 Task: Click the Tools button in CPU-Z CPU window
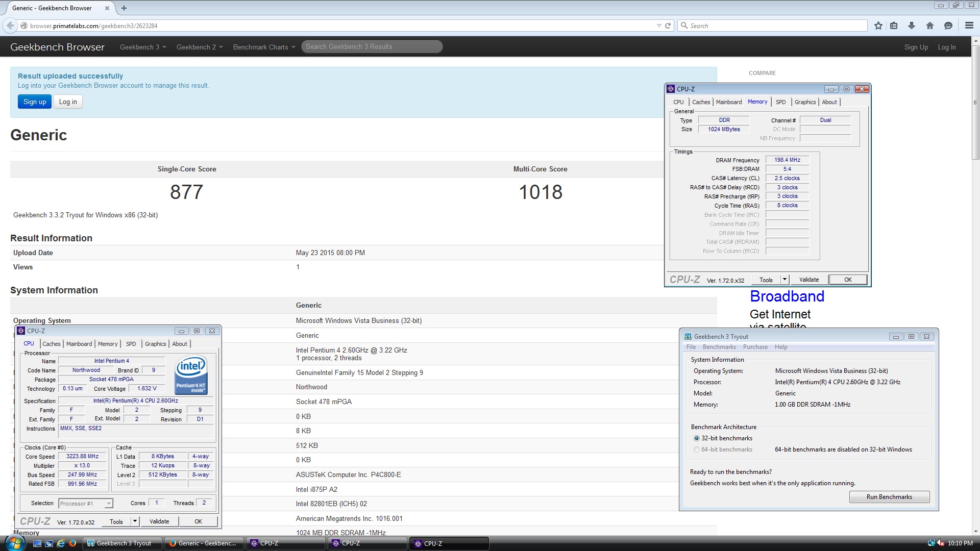(116, 521)
